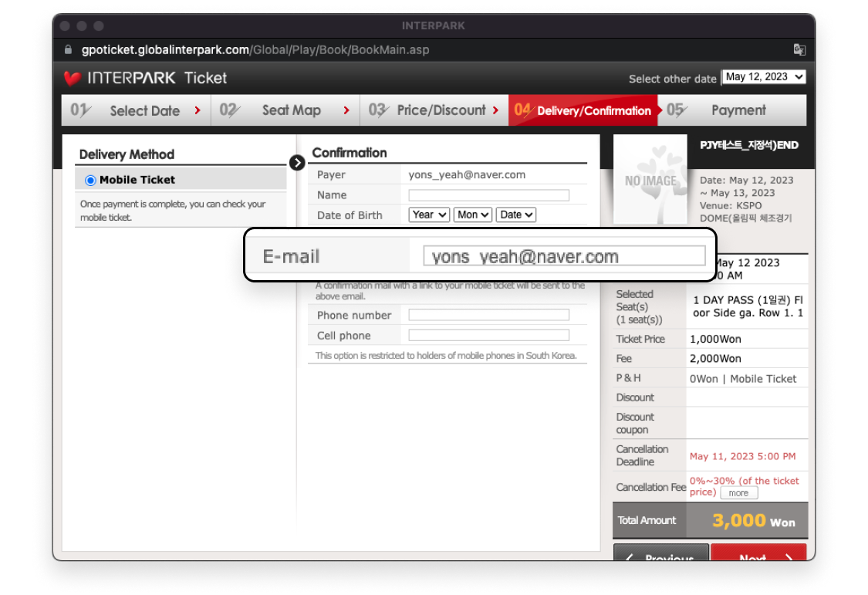Image resolution: width=868 pixels, height=595 pixels.
Task: Click the round arrow icon beside Confirmation
Action: pyautogui.click(x=297, y=163)
